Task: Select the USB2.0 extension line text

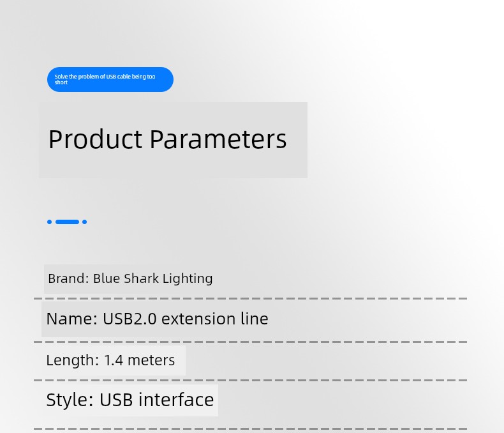Action: 186,319
